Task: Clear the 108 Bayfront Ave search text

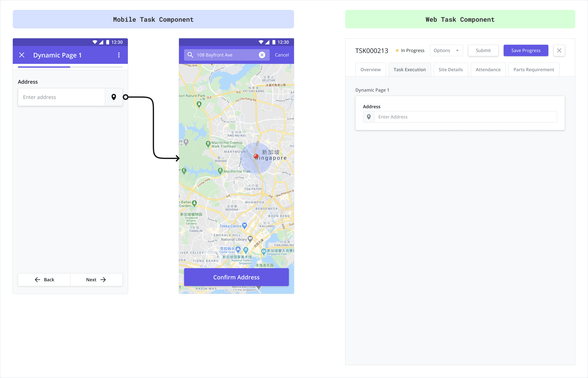Action: pos(262,55)
